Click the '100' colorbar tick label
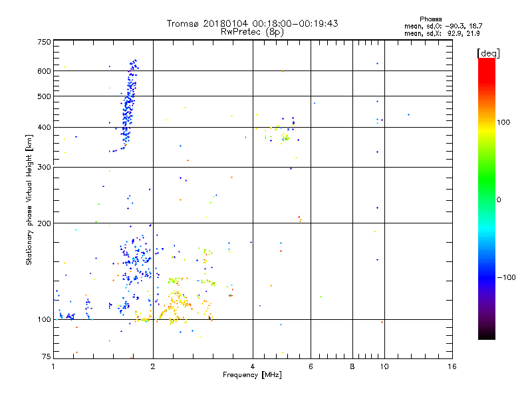 coord(503,122)
